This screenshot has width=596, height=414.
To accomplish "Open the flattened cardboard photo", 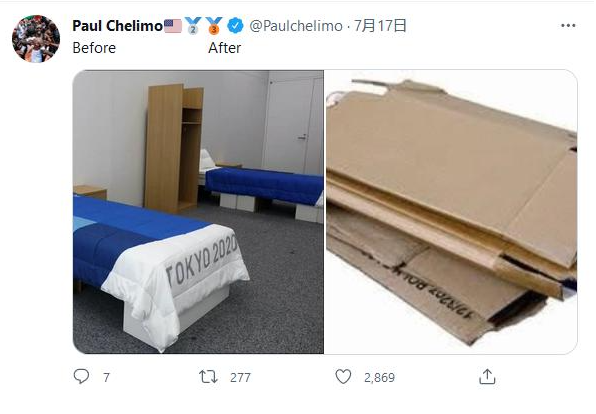I will (x=451, y=212).
